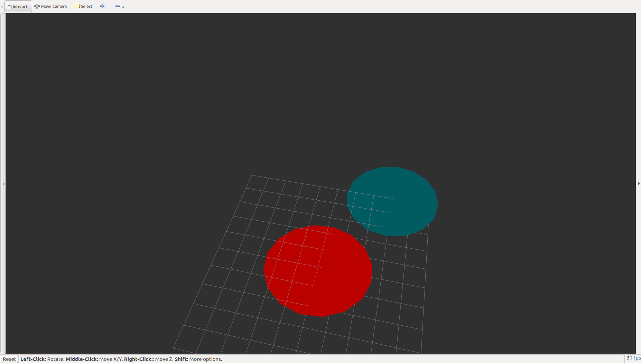The width and height of the screenshot is (641, 364).
Task: Click the teal sphere marker
Action: [x=392, y=201]
